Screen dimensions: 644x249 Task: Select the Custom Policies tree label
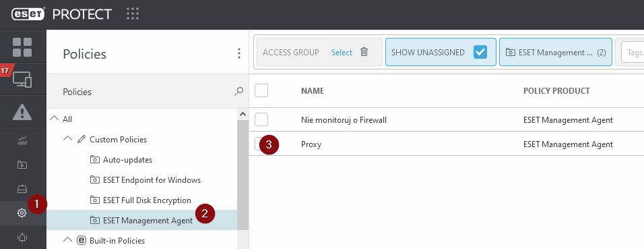click(119, 139)
